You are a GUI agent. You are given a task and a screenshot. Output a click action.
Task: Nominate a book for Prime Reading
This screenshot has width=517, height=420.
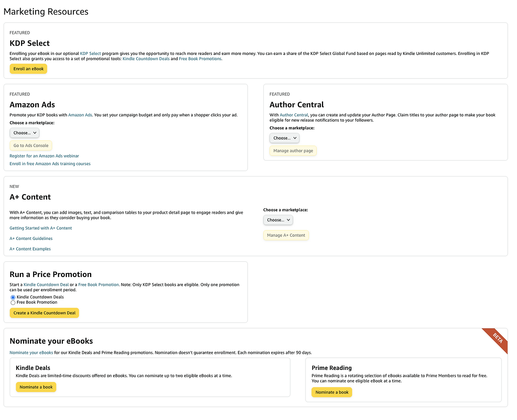click(332, 393)
